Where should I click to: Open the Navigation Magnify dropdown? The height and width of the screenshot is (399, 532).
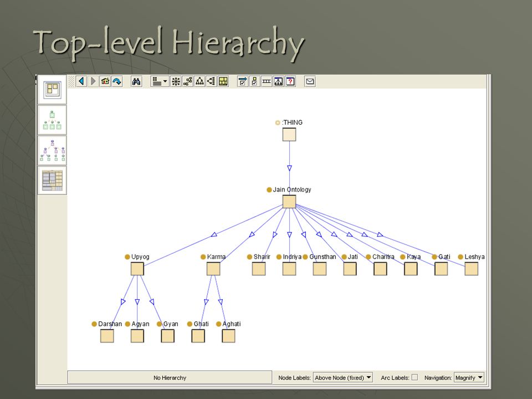tap(469, 377)
